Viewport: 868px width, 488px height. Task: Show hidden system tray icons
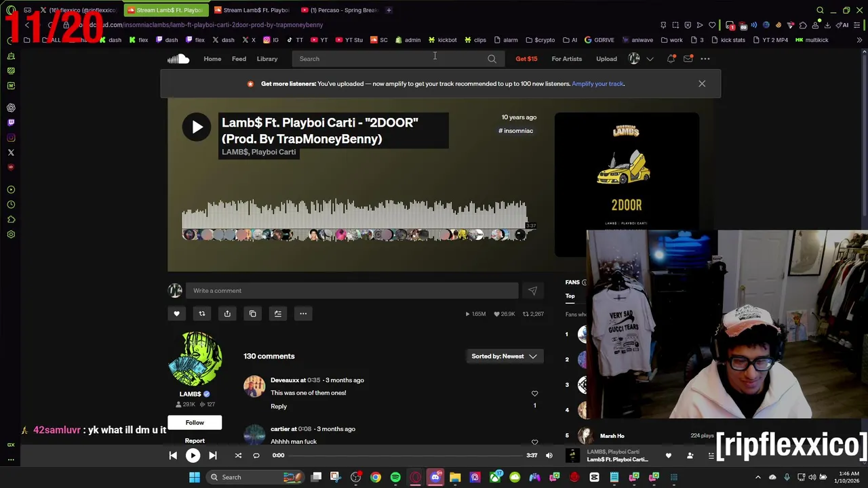point(758,477)
